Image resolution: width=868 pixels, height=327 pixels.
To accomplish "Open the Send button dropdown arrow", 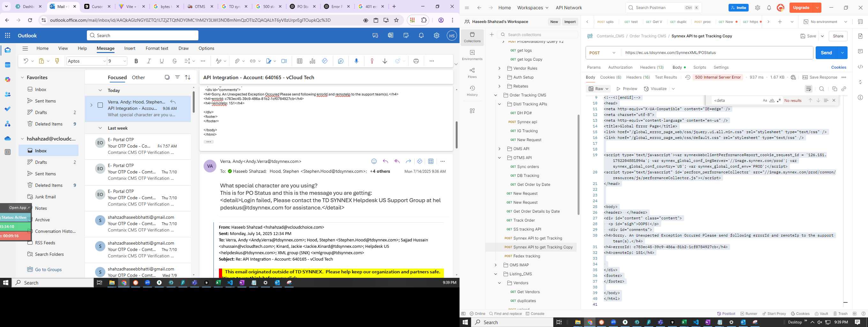I will click(842, 53).
